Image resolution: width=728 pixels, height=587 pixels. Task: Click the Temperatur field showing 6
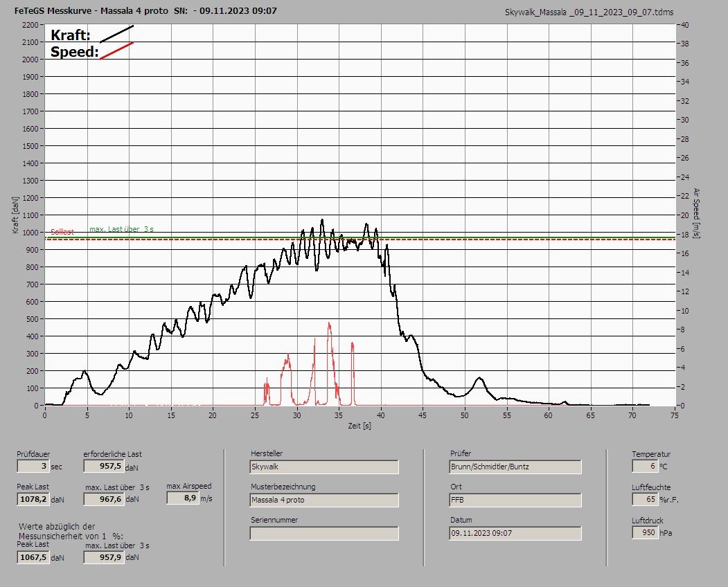click(x=644, y=466)
